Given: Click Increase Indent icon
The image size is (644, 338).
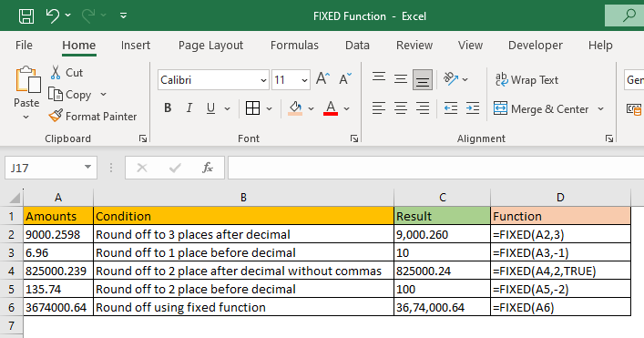Looking at the screenshot, I should point(473,108).
